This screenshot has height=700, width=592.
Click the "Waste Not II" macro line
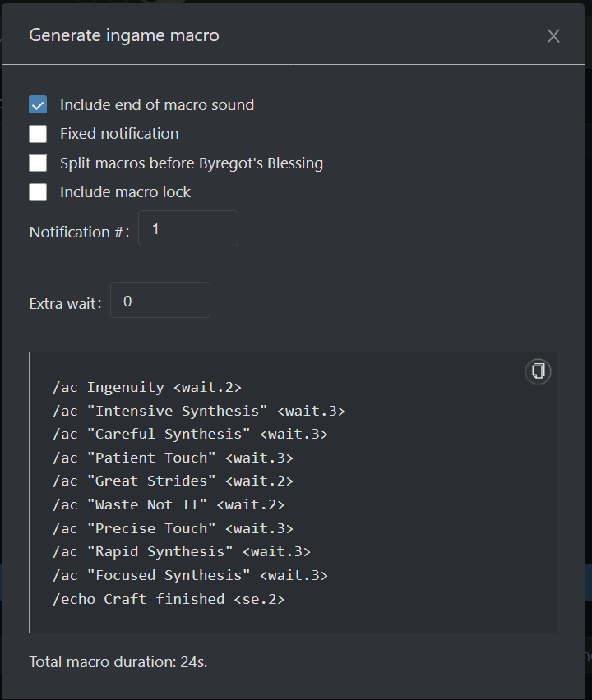168,504
